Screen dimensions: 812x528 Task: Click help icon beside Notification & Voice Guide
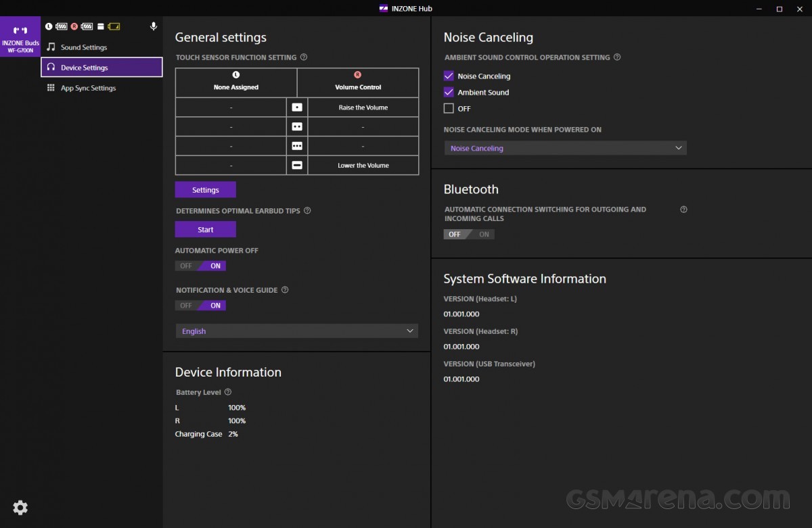click(x=285, y=290)
